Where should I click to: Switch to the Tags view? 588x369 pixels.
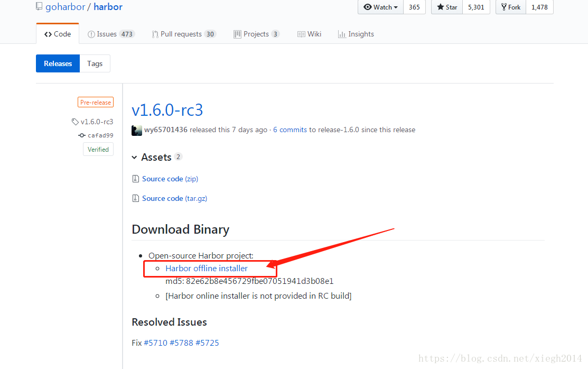[x=95, y=63]
